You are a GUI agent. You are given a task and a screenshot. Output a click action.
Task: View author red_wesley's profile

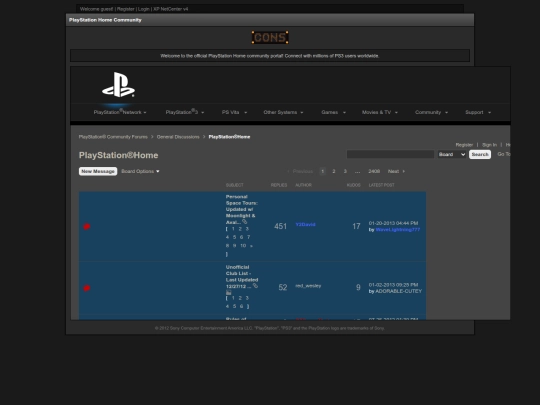coord(308,285)
